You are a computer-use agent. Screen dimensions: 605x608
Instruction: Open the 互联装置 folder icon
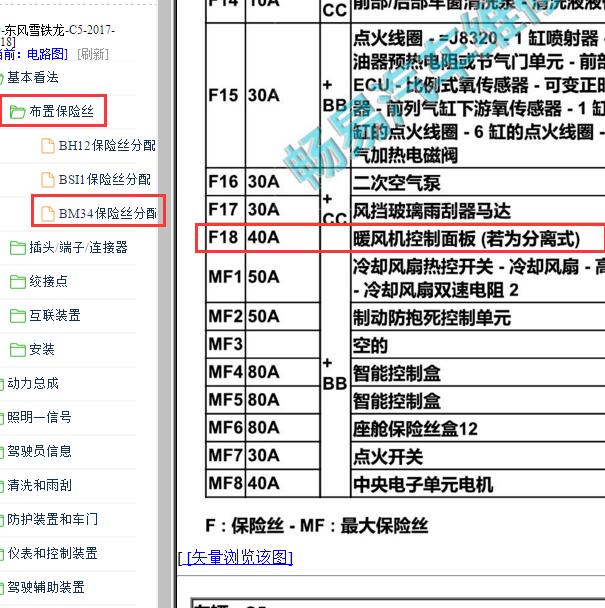(x=17, y=316)
